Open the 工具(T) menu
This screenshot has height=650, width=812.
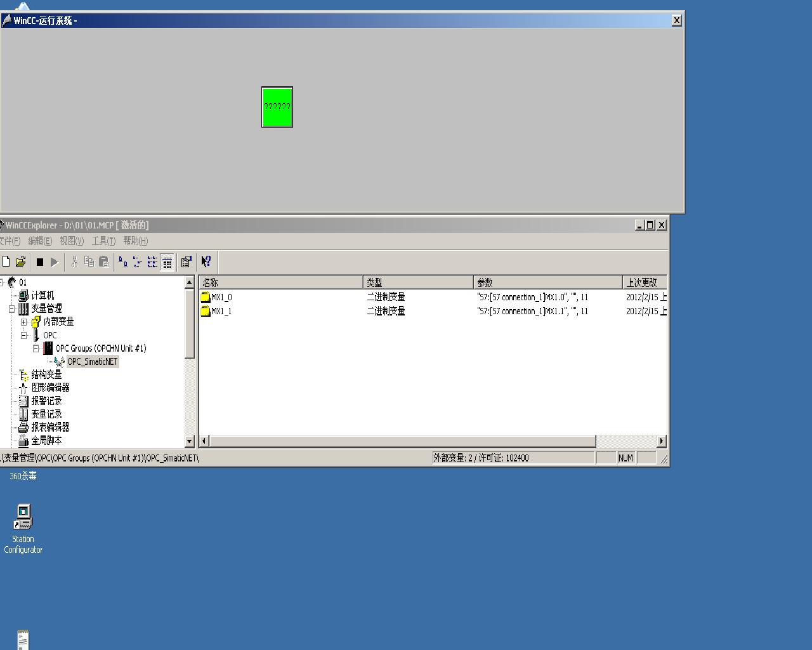coord(103,241)
